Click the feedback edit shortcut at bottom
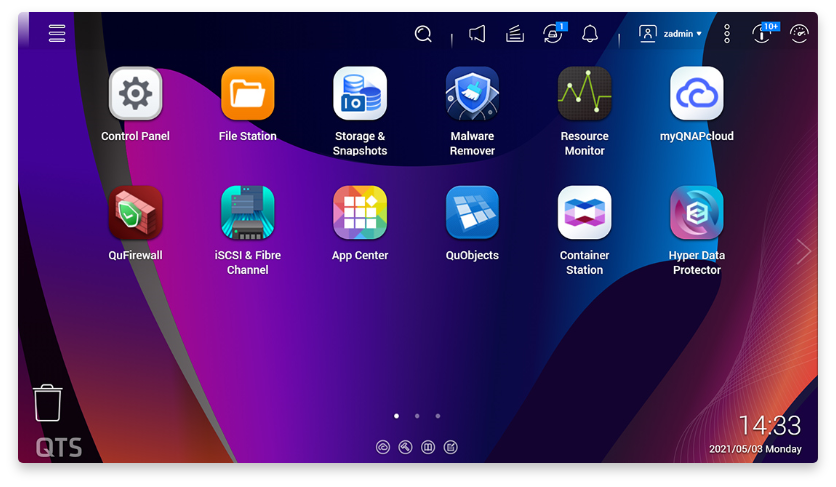Viewport: 836px width, 487px height. pyautogui.click(x=451, y=447)
